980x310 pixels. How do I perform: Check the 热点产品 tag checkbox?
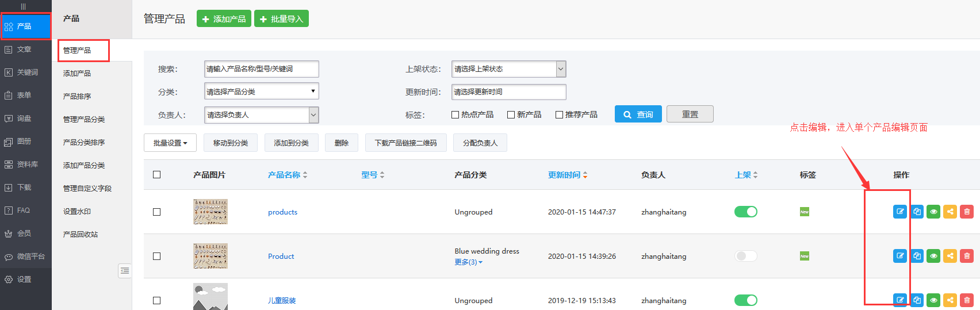point(455,115)
